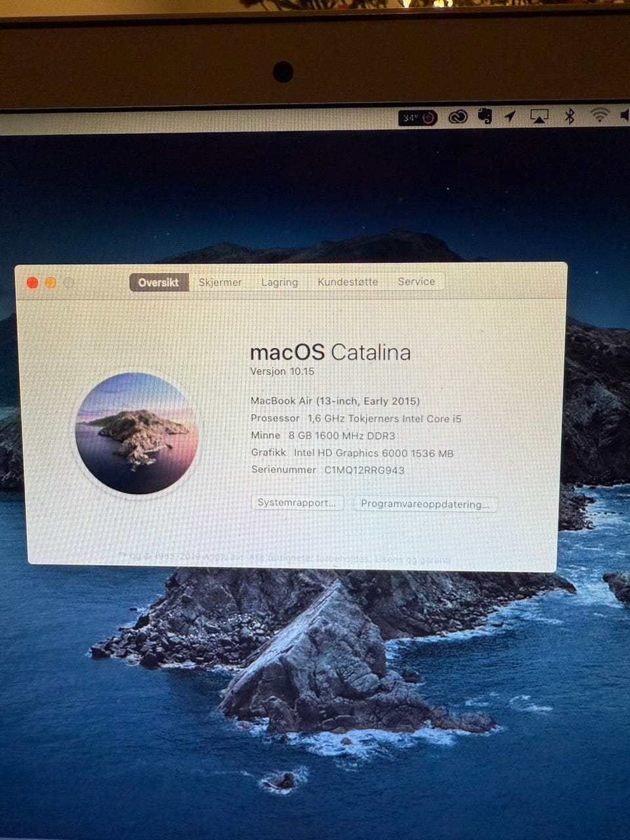Open the AirPlay display menu icon
Image resolution: width=630 pixels, height=840 pixels.
click(x=539, y=116)
